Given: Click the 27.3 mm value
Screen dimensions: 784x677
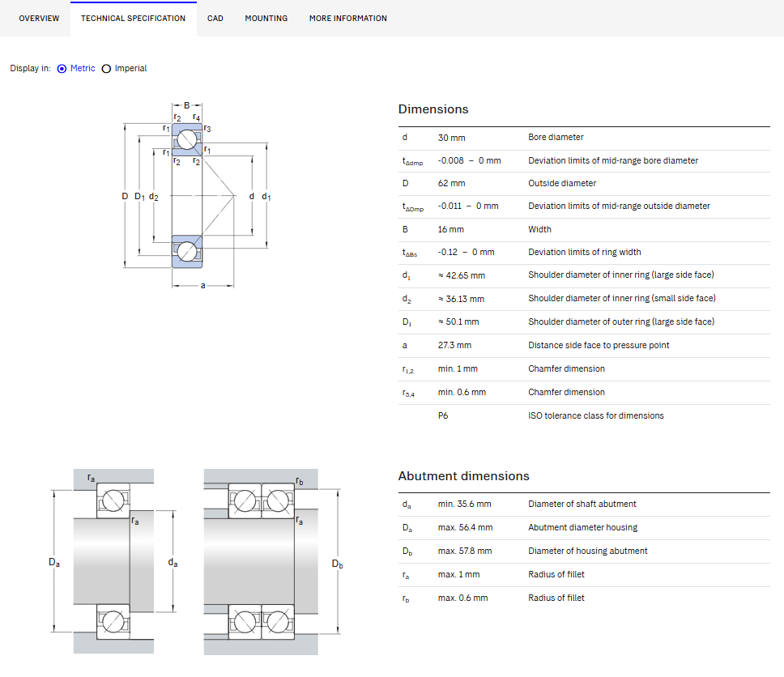Looking at the screenshot, I should 454,346.
